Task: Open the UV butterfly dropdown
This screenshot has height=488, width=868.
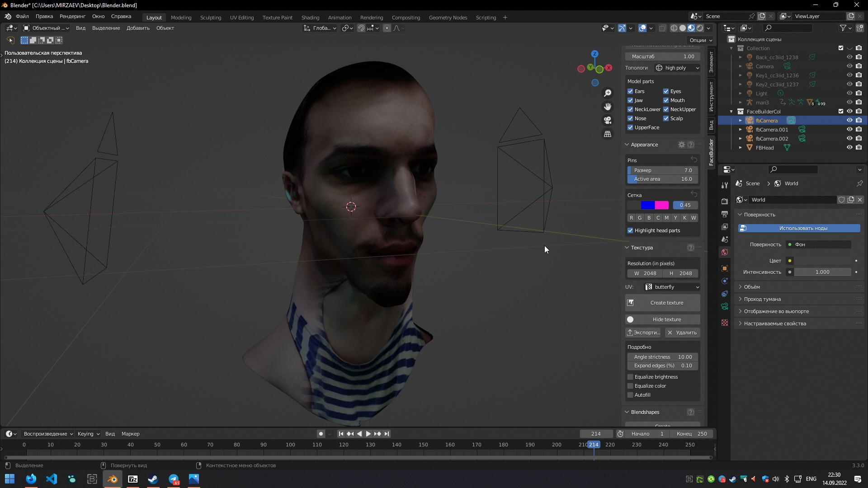Action: tap(671, 286)
